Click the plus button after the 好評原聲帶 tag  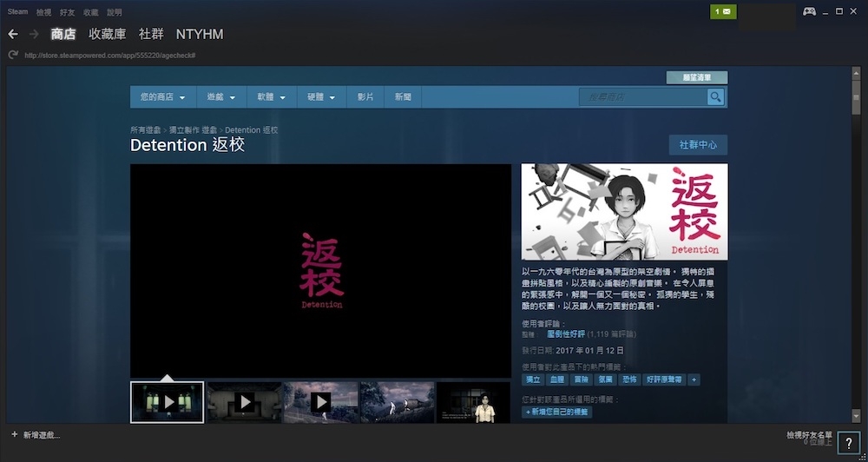point(694,380)
